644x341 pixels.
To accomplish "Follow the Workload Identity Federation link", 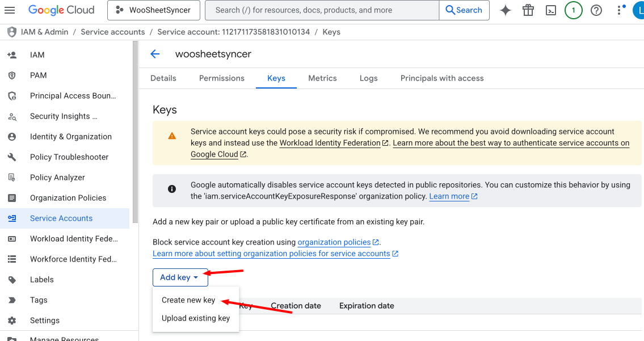I will point(330,143).
